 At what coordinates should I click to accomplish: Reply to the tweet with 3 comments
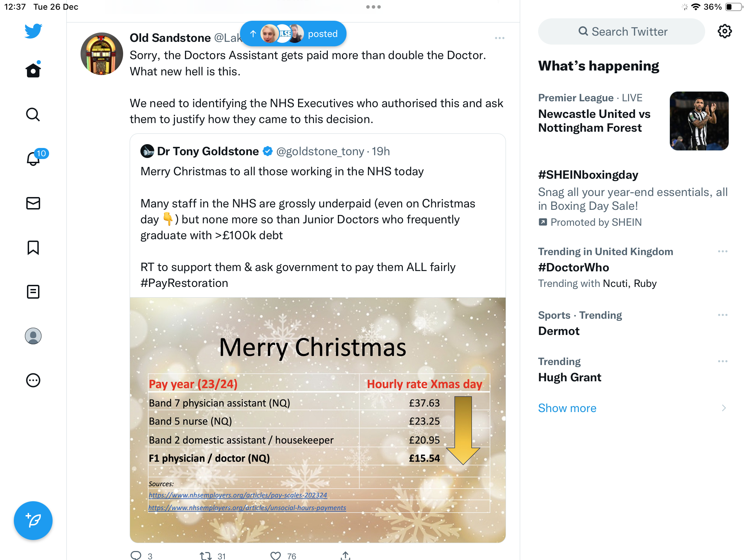point(136,556)
